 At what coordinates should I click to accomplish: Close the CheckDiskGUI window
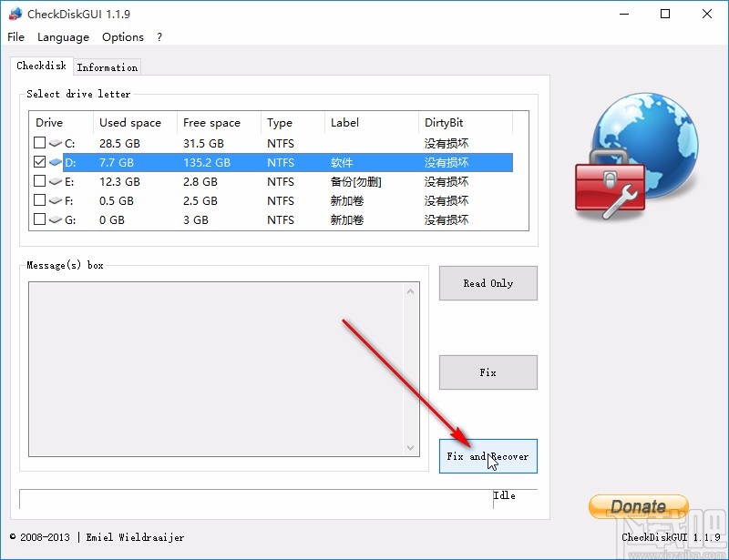[x=707, y=14]
